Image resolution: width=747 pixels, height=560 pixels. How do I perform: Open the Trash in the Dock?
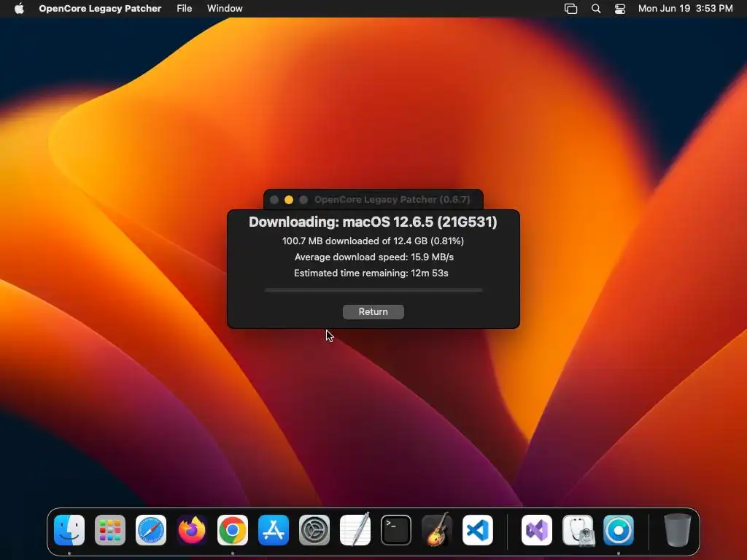click(678, 530)
